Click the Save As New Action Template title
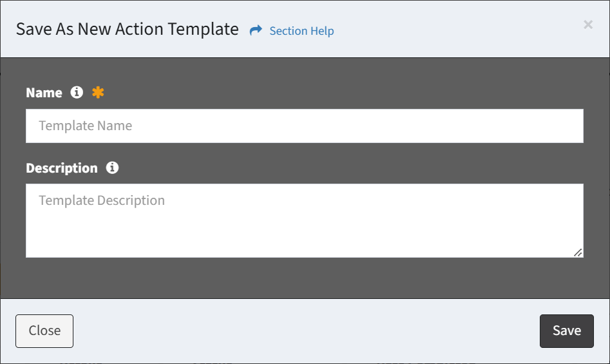Image resolution: width=610 pixels, height=364 pixels. coord(127,29)
